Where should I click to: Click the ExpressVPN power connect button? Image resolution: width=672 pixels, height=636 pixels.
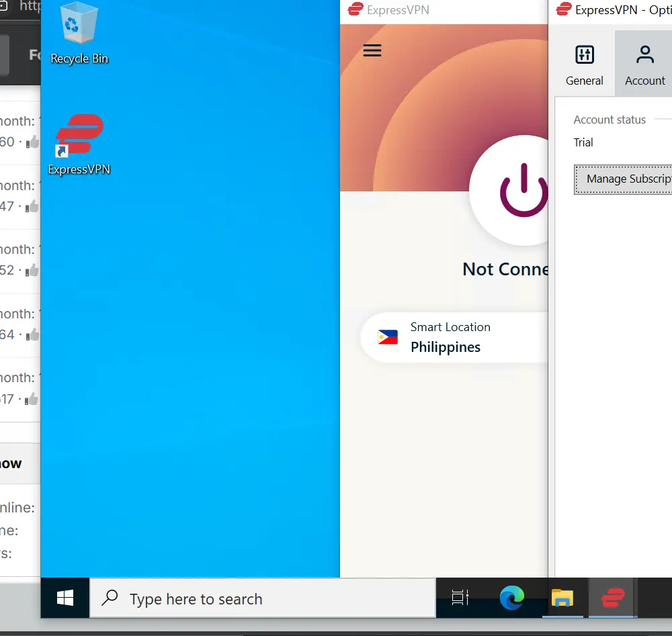pyautogui.click(x=509, y=190)
